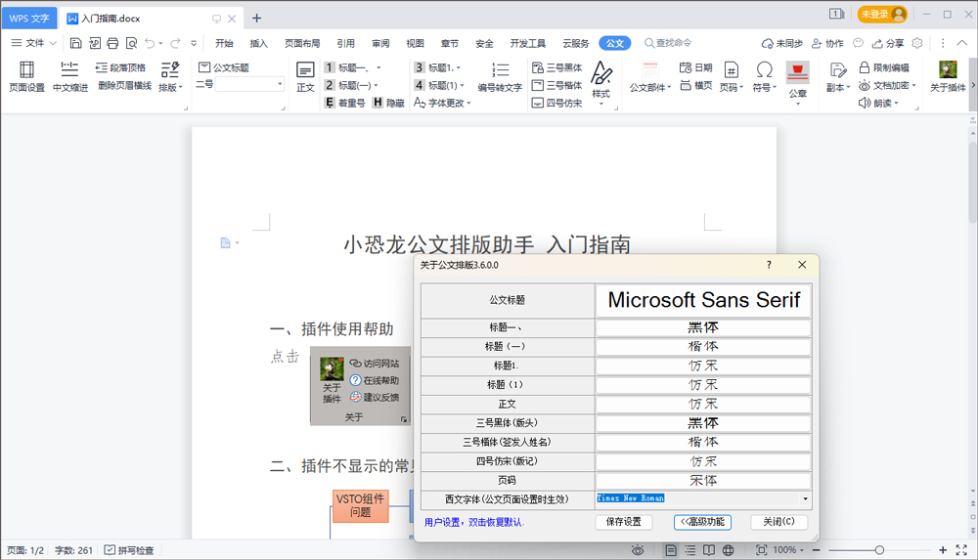
Task: Click the save icon in quick access toolbar
Action: click(75, 43)
